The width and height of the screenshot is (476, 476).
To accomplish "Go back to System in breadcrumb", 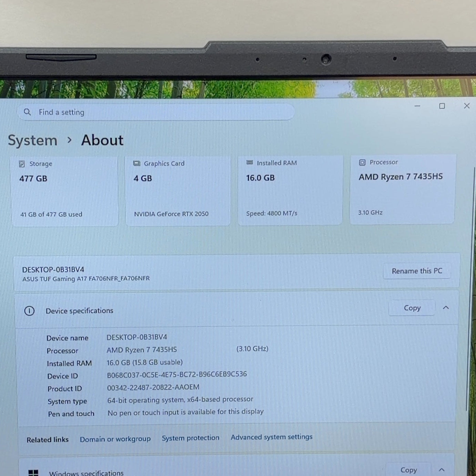I will [x=33, y=141].
